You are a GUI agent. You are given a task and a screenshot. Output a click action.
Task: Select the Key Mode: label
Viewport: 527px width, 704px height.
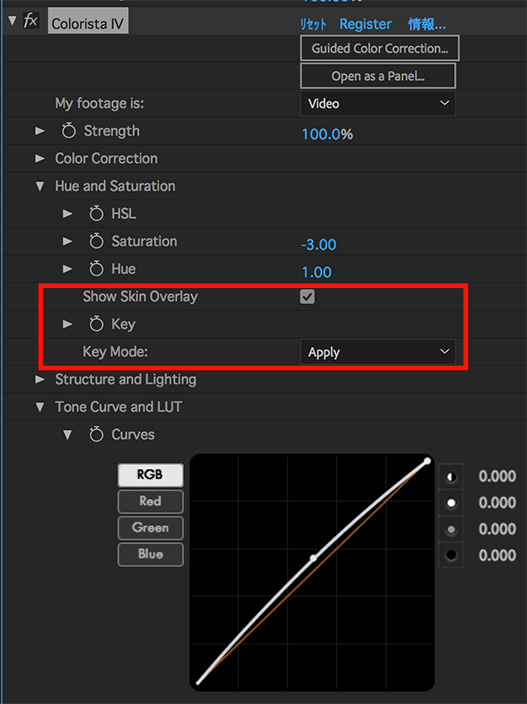(115, 352)
